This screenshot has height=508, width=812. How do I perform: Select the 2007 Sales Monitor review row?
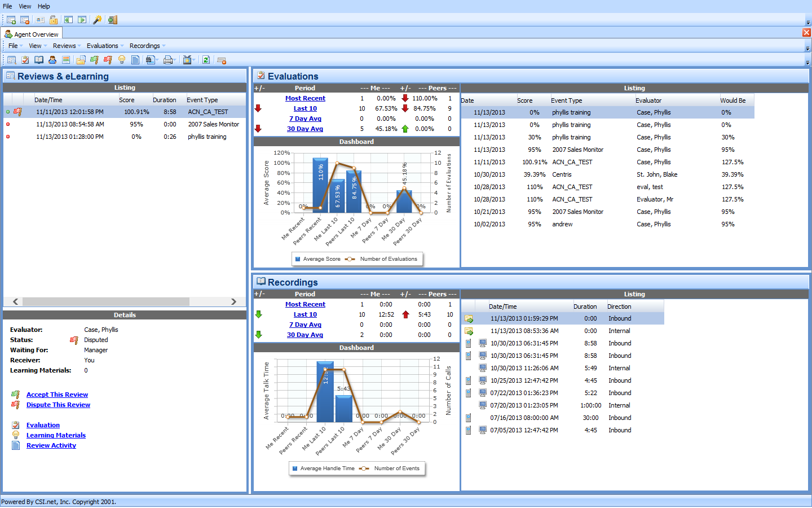click(x=125, y=124)
